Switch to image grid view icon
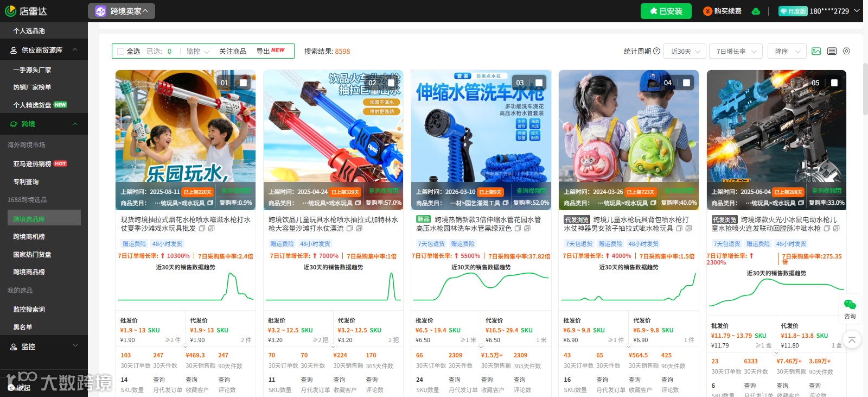Image resolution: width=868 pixels, height=397 pixels. coord(816,51)
